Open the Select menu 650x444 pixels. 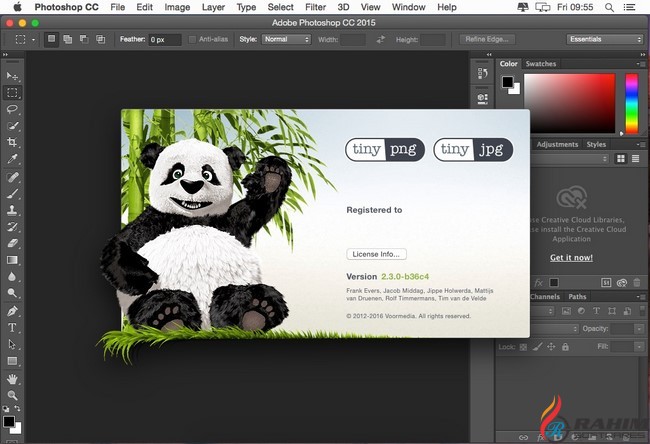280,7
